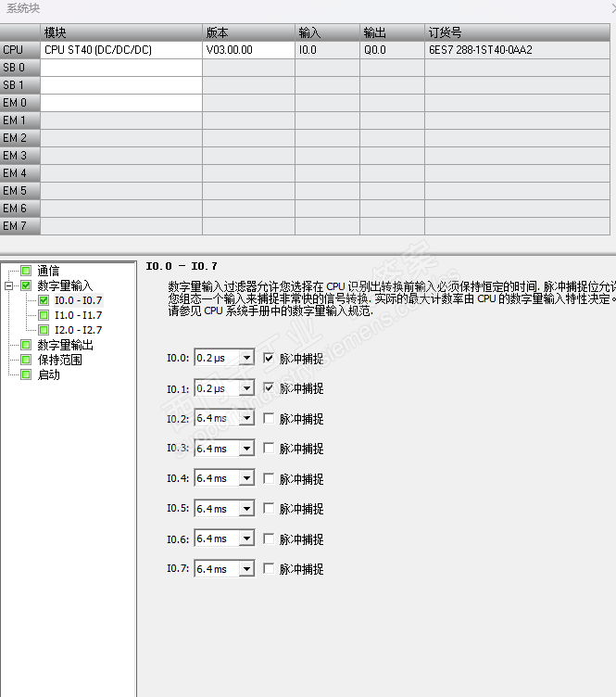Open the I1.0 - I1.7 input settings
Screen dimensions: 616x697
(78, 315)
